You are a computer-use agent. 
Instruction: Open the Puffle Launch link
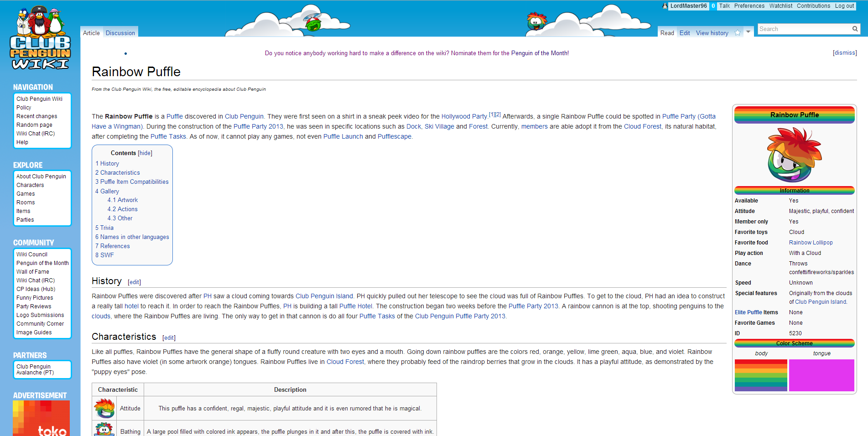point(343,136)
